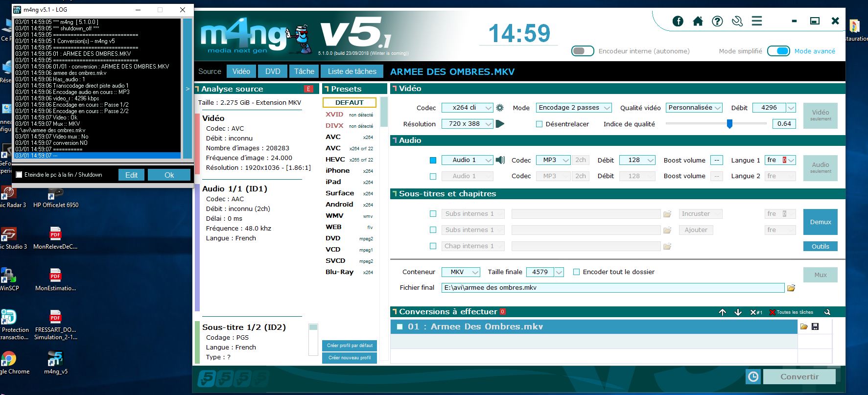Click the x264 codec options gear icon
868x395 pixels.
(500, 108)
